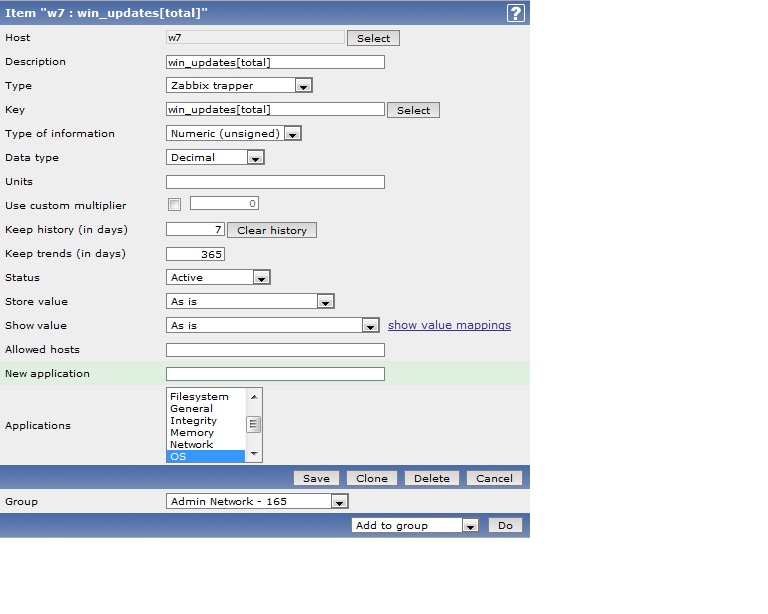Image resolution: width=768 pixels, height=614 pixels.
Task: Expand the Group dropdown Admin Network - 165
Action: click(257, 501)
